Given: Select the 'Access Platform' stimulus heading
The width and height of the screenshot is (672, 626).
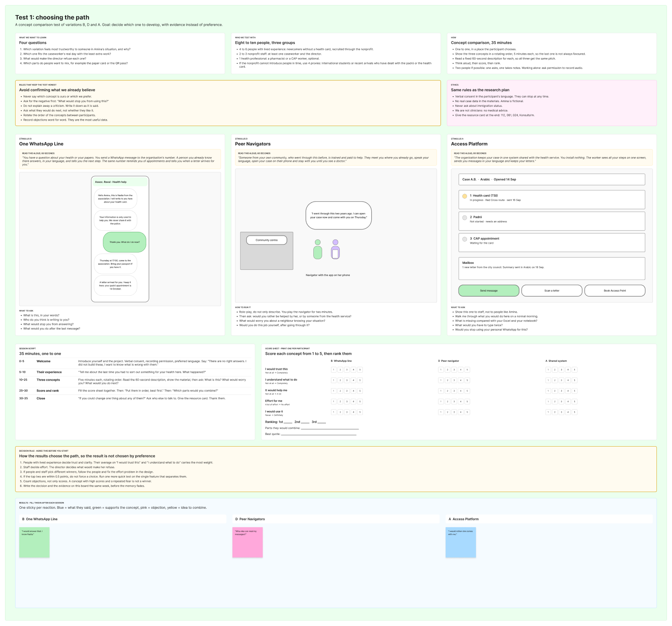Looking at the screenshot, I should [x=469, y=144].
